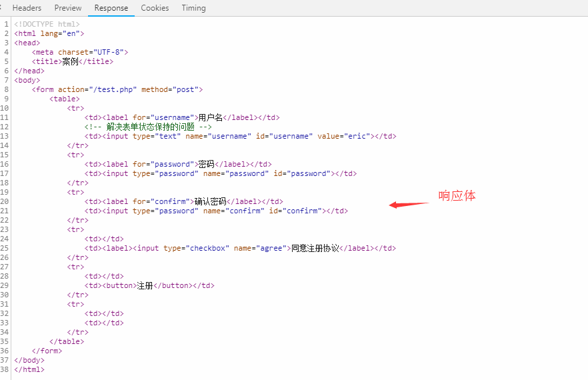Click the closing </body> tag line

click(29, 360)
